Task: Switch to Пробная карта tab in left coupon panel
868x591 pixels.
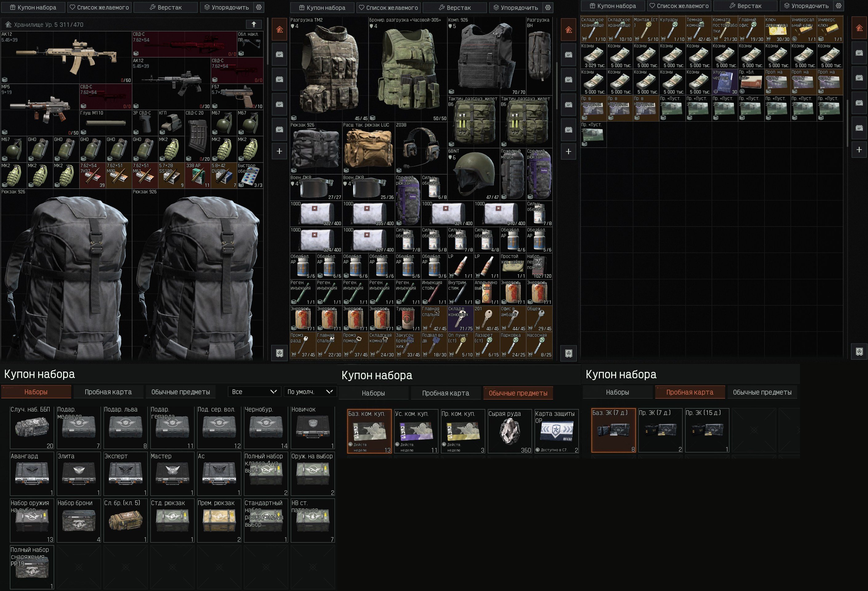Action: coord(108,392)
